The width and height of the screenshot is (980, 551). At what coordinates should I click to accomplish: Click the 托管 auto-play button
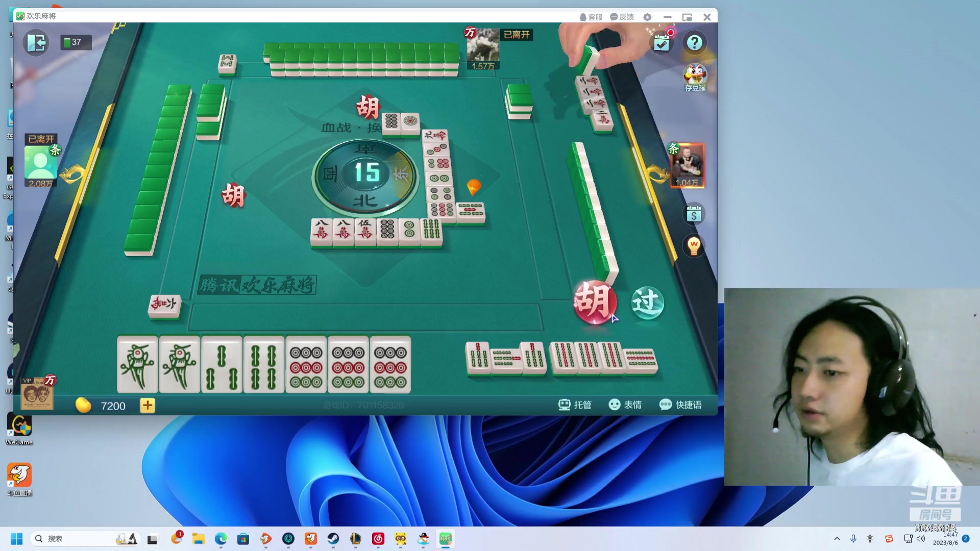point(575,405)
